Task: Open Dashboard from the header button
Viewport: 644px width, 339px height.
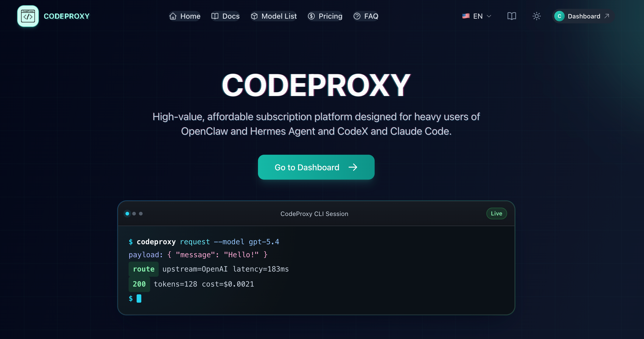Action: tap(583, 16)
